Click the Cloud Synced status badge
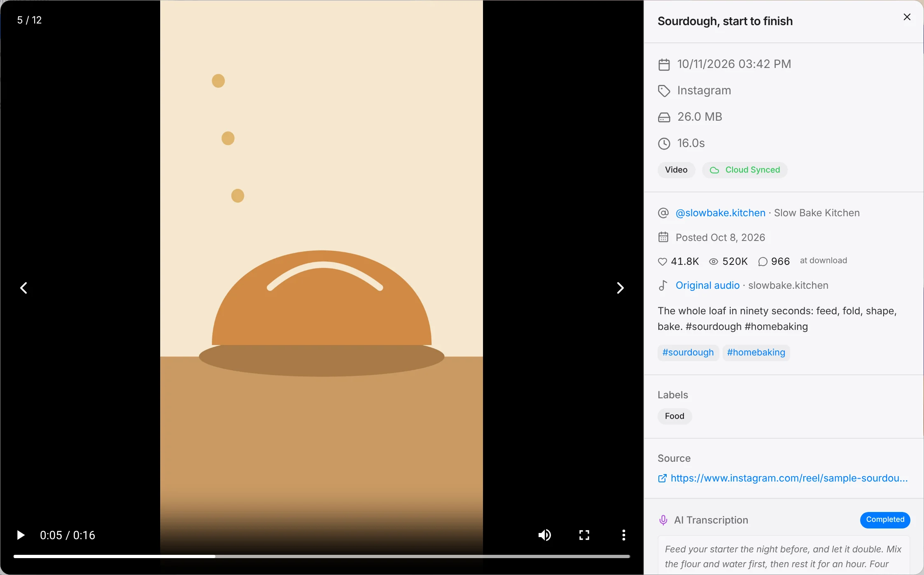The height and width of the screenshot is (575, 924). tap(744, 170)
